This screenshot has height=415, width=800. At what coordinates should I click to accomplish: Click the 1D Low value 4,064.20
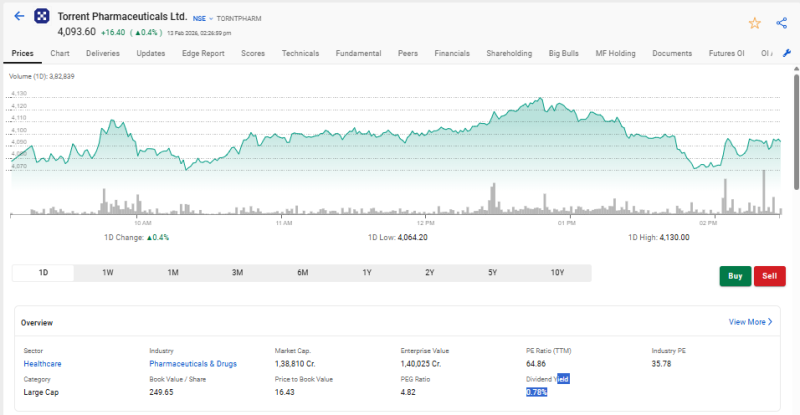pyautogui.click(x=412, y=237)
